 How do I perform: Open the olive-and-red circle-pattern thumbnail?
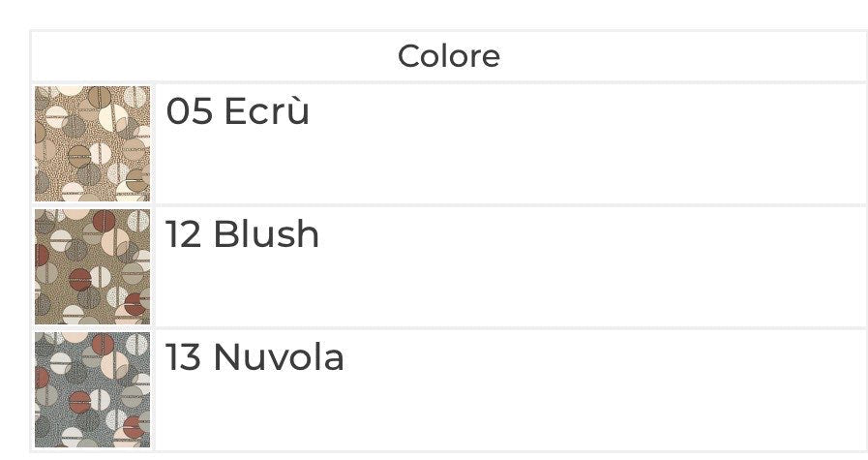(x=92, y=266)
